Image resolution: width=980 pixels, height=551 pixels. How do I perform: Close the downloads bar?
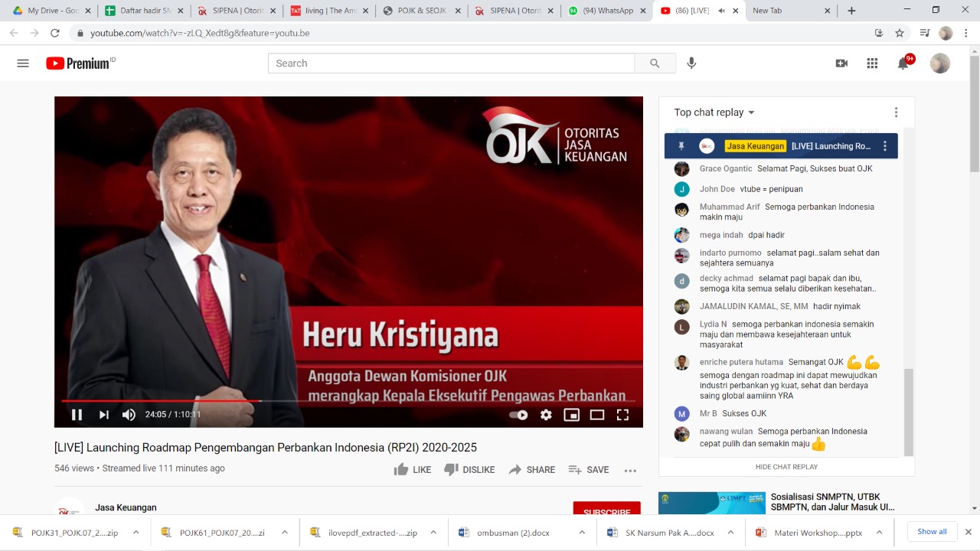click(x=968, y=532)
